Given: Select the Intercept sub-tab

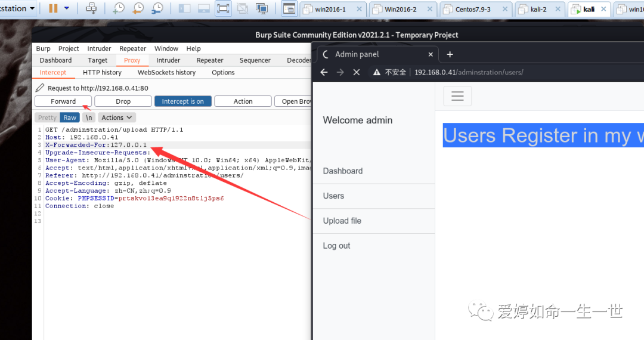Looking at the screenshot, I should pos(52,73).
